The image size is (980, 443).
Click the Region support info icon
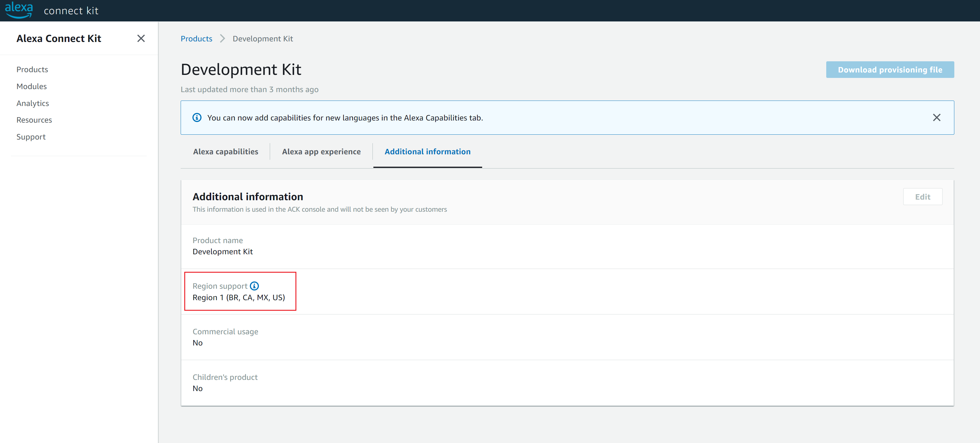tap(254, 286)
